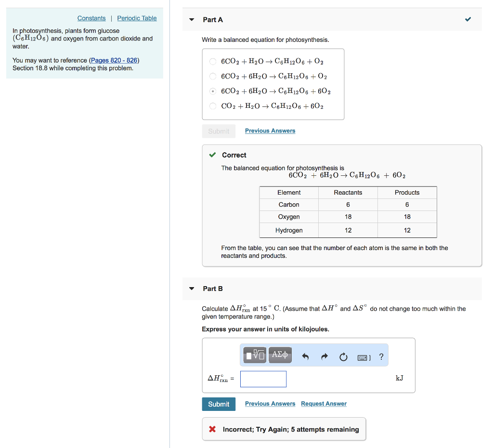Select option CO2 + H2O → C6H12O6 + 6O2
This screenshot has height=448, width=493.
pos(213,106)
